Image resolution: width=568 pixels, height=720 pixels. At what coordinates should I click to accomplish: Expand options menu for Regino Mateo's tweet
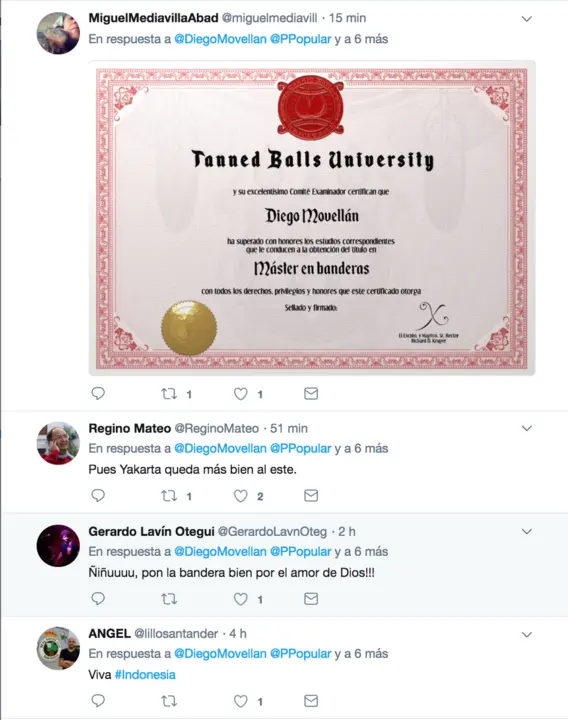pos(527,428)
